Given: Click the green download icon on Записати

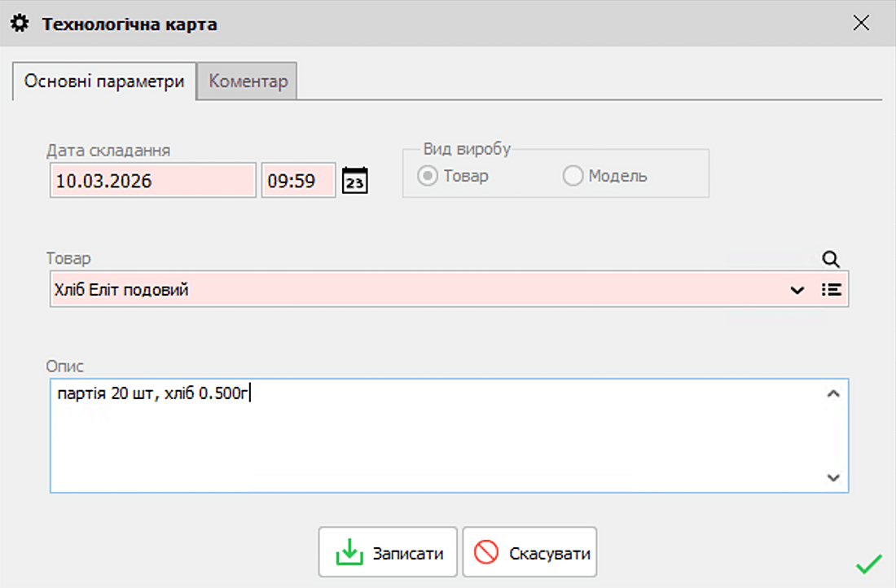Looking at the screenshot, I should (x=349, y=553).
